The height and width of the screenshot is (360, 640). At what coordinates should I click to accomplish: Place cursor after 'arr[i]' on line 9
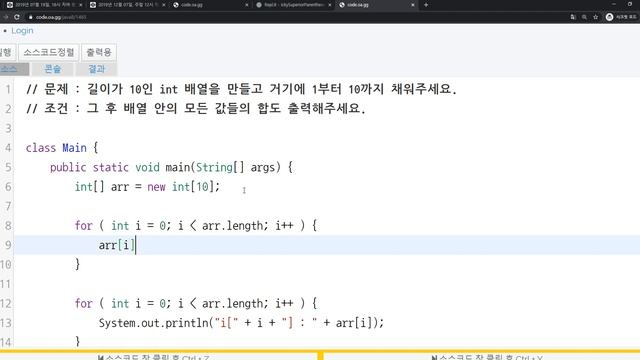(136, 245)
